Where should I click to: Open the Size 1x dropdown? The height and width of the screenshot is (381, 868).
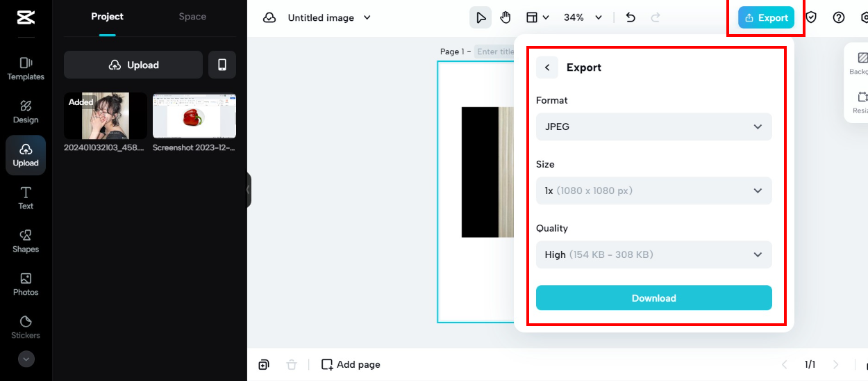pyautogui.click(x=654, y=190)
